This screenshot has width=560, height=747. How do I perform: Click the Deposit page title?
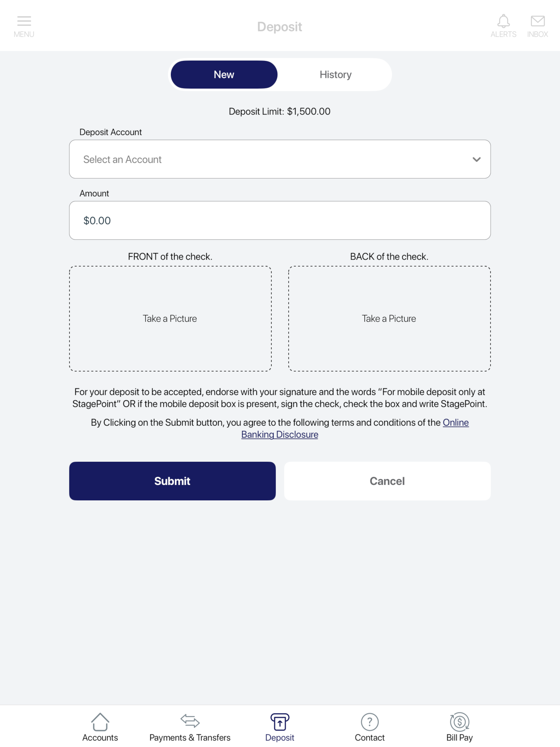point(279,27)
